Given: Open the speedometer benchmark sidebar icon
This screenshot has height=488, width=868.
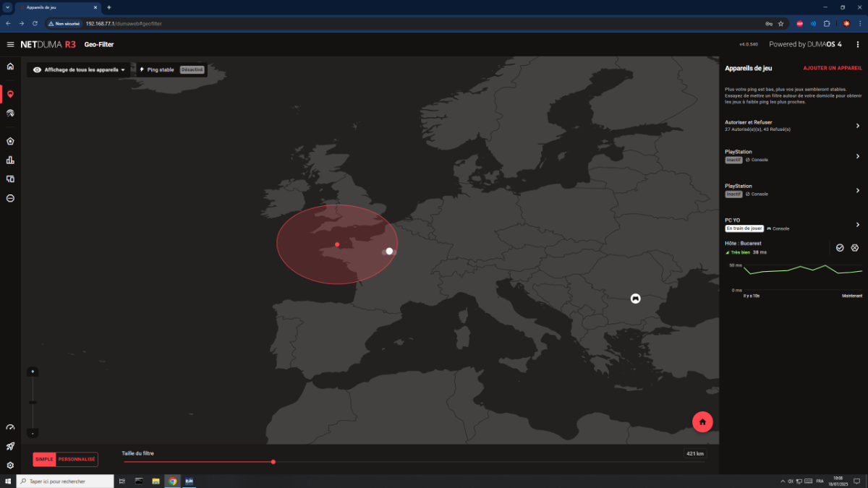Looking at the screenshot, I should pyautogui.click(x=10, y=428).
